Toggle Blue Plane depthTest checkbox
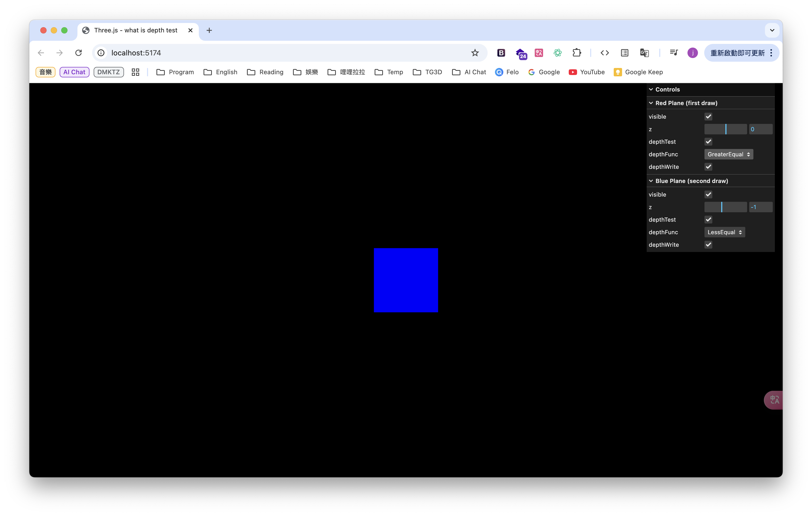Screen dimensions: 812x516 (708, 219)
